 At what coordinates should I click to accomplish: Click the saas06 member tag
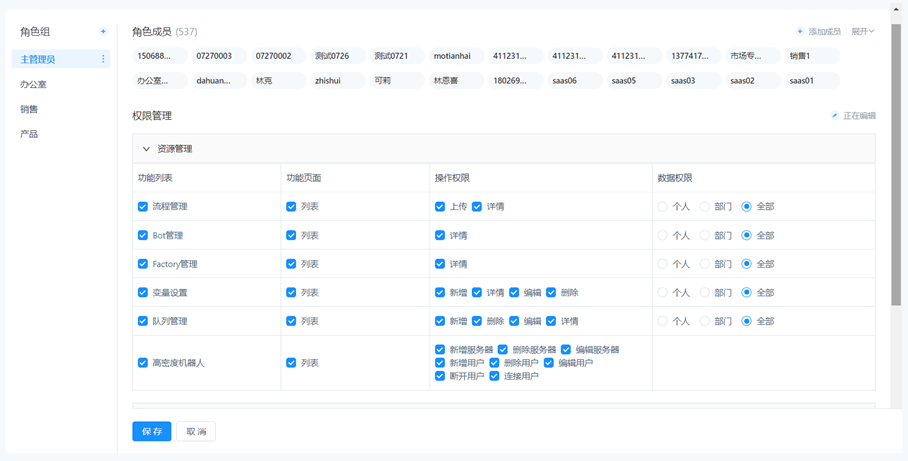point(564,81)
